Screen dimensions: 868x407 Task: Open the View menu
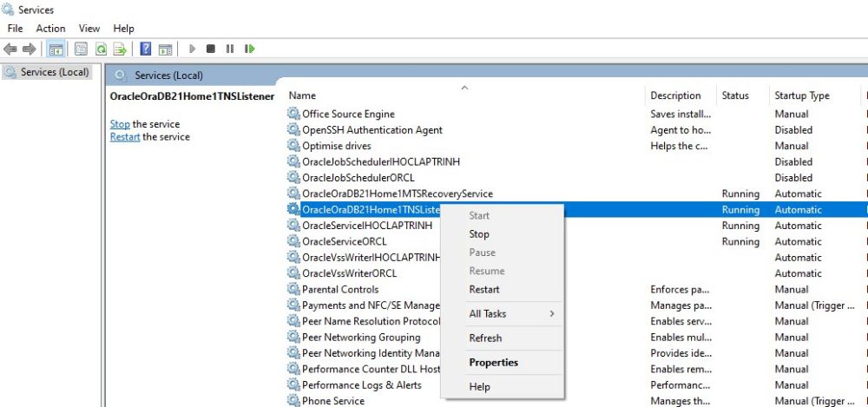89,29
